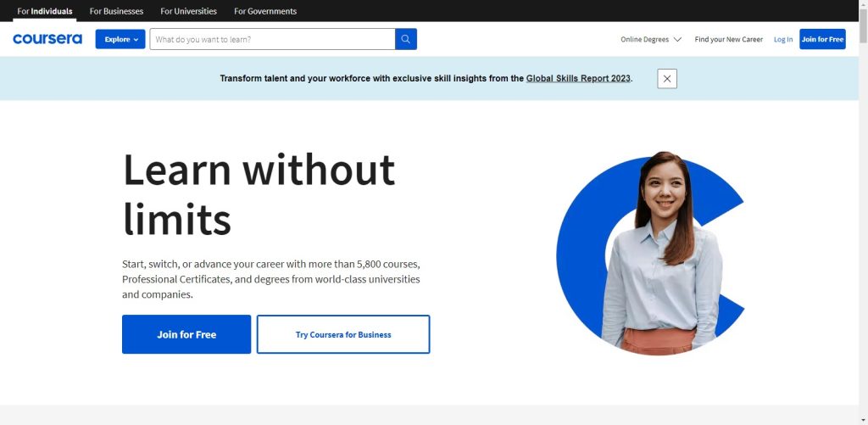Expand the Online Degrees menu
The image size is (868, 425).
tap(650, 39)
